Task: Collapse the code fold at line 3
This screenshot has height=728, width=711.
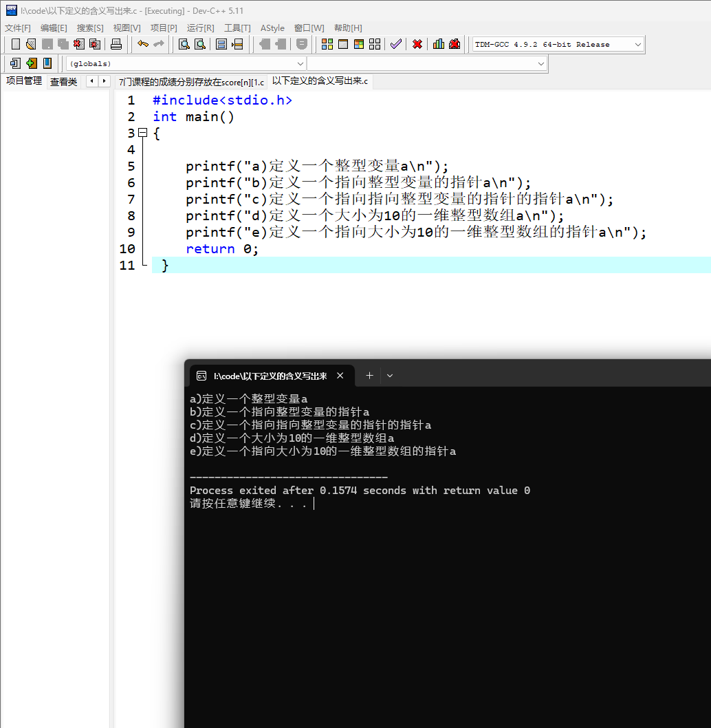Action: click(143, 133)
